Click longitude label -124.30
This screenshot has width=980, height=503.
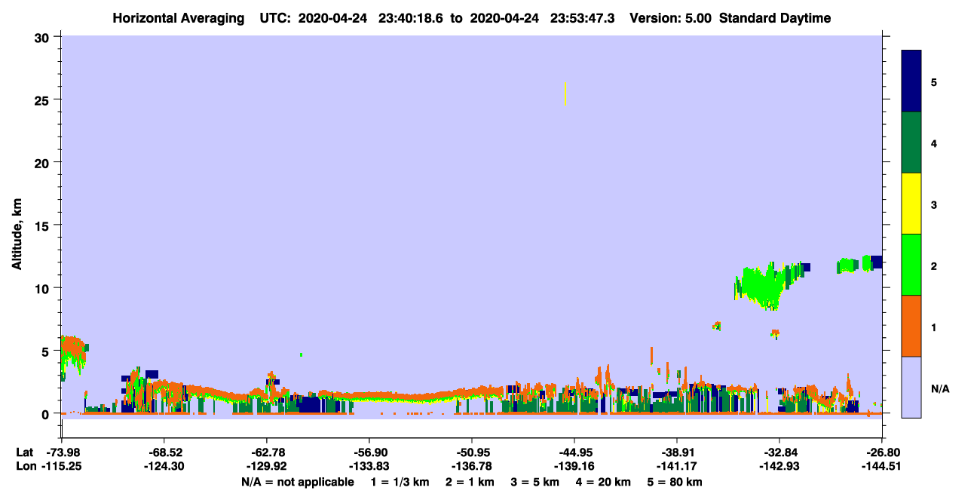[164, 466]
